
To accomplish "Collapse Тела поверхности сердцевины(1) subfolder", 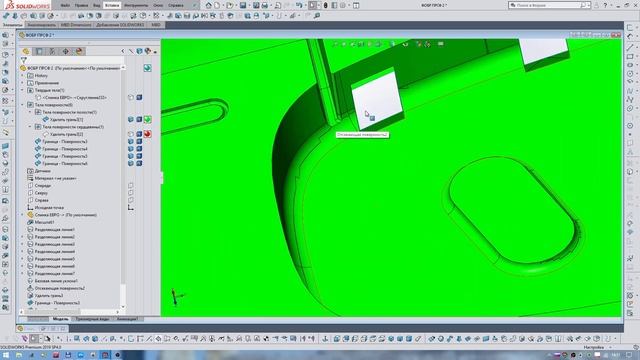I will 30,127.
